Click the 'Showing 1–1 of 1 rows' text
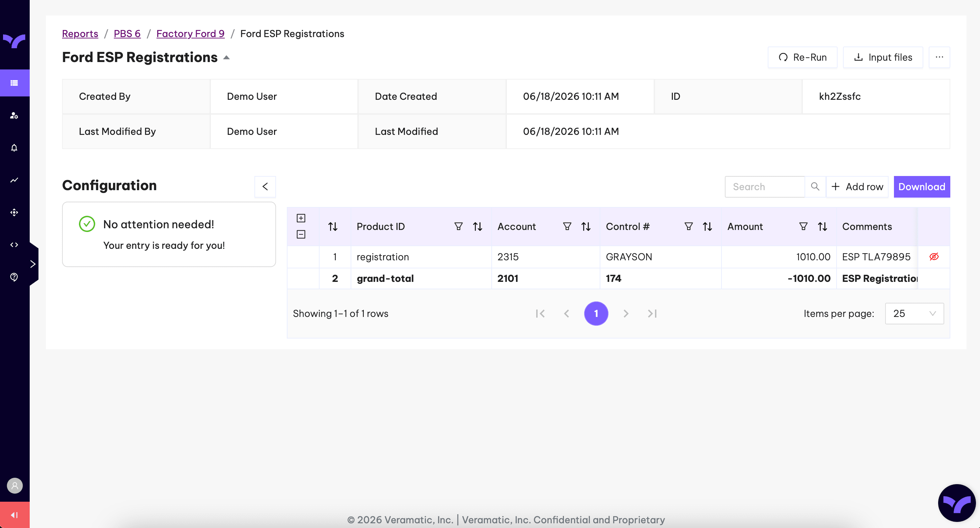Viewport: 980px width, 528px height. (341, 314)
